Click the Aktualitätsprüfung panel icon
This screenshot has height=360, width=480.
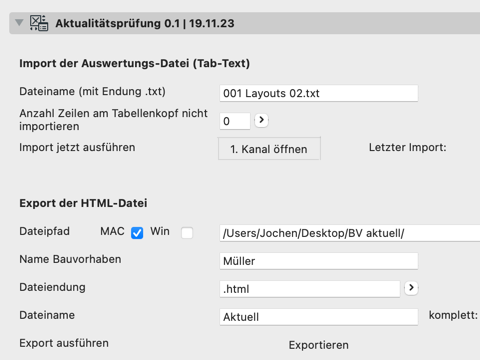[39, 23]
